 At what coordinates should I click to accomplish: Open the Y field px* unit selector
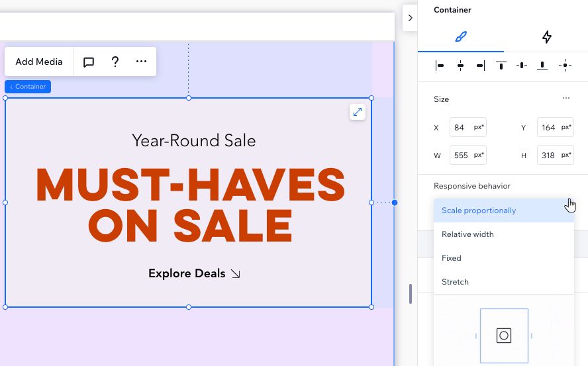pos(566,127)
